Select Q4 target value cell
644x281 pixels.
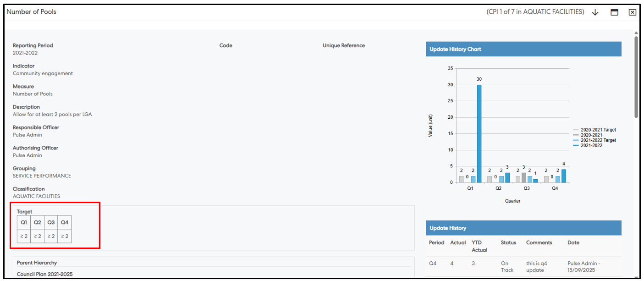[x=65, y=236]
